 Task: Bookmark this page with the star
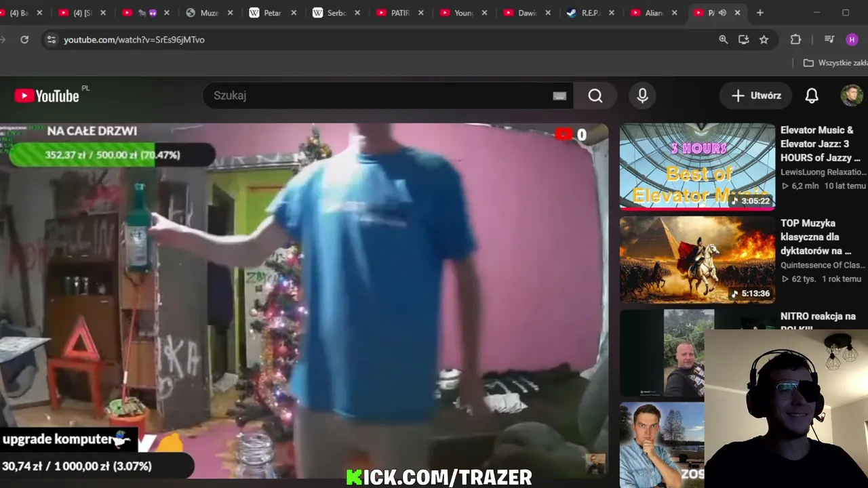(x=764, y=40)
